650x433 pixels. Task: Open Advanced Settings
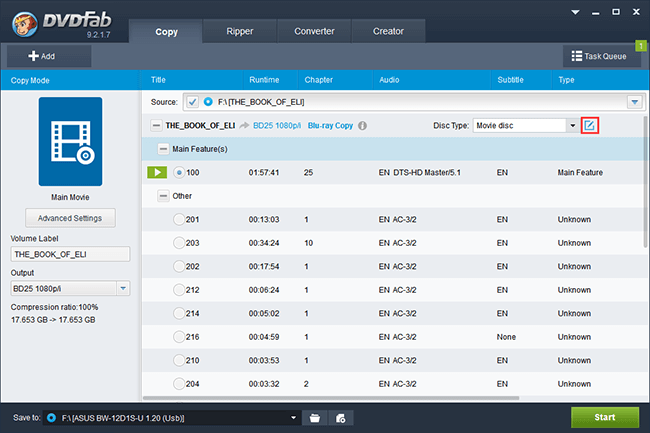point(70,218)
